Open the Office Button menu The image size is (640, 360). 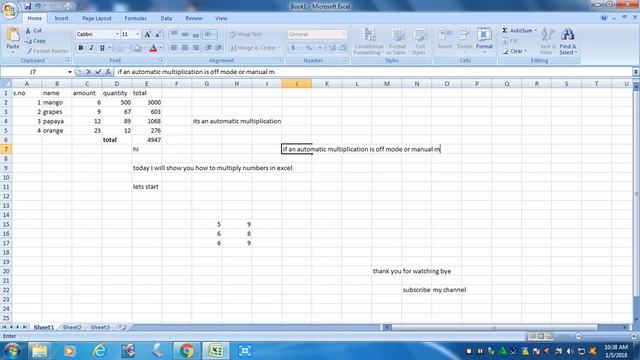(9, 10)
